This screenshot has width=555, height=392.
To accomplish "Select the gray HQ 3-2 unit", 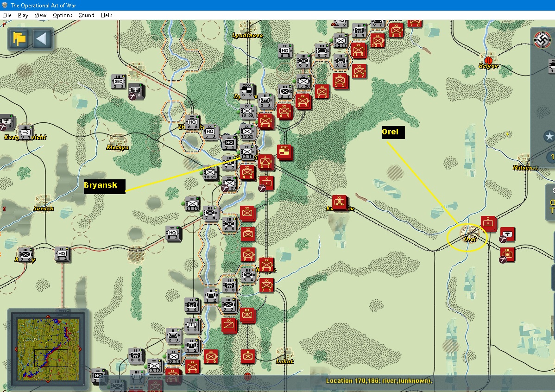I will coord(62,254).
